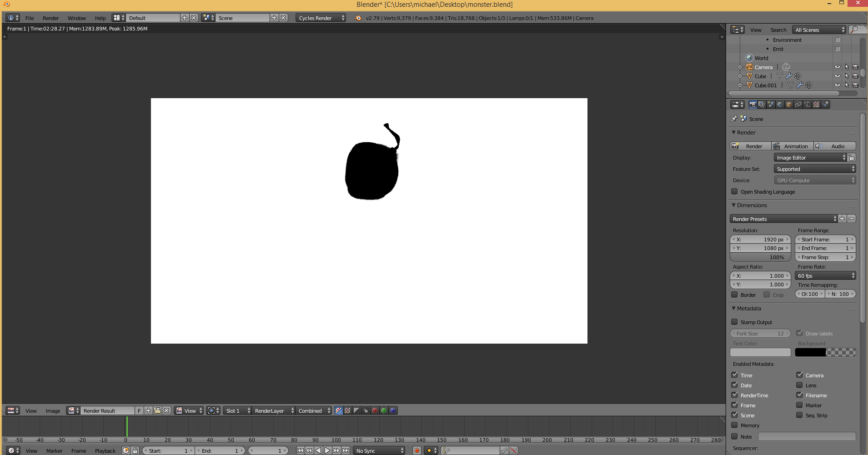Viewport: 868px width, 455px height.
Task: Enable the Memory metadata checkbox
Action: pos(734,425)
